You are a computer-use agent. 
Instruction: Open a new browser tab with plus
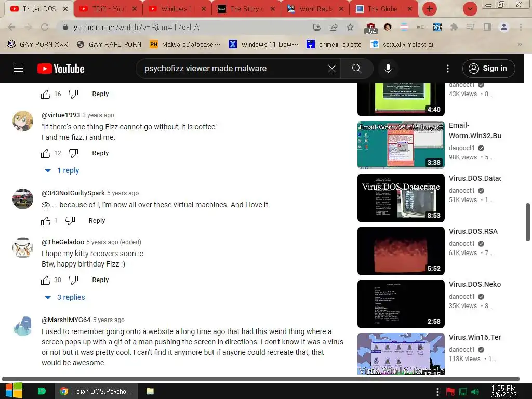(430, 9)
